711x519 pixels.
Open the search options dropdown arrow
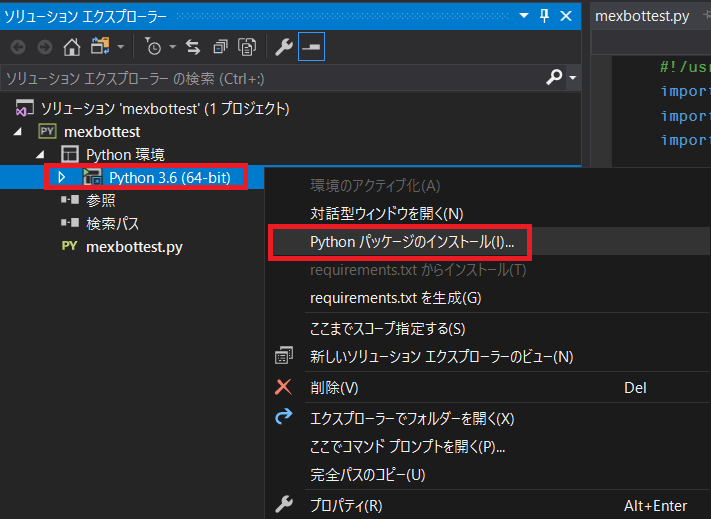(x=573, y=78)
